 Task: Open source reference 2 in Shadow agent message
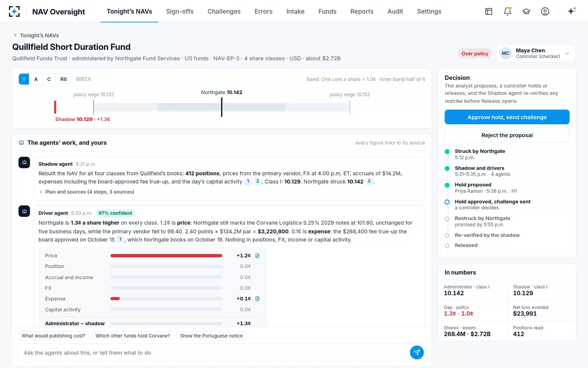tap(257, 181)
